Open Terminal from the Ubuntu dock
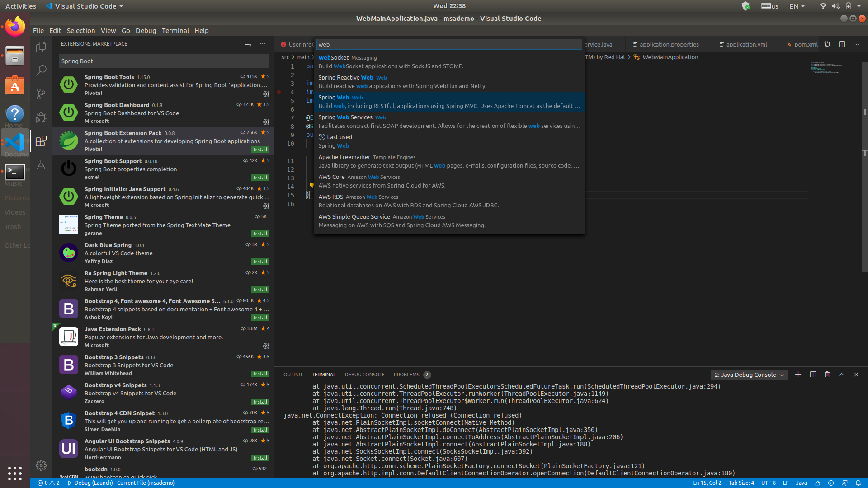The width and height of the screenshot is (868, 488). (x=15, y=172)
